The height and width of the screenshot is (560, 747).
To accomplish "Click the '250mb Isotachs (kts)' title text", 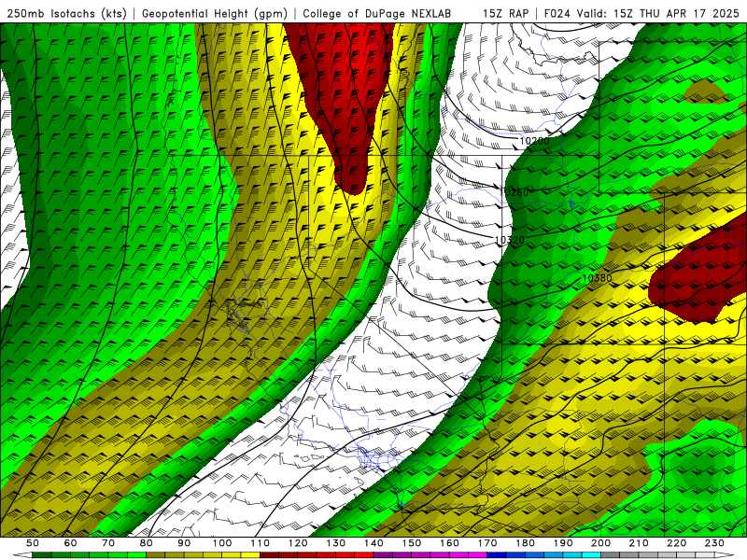I will 67,13.
